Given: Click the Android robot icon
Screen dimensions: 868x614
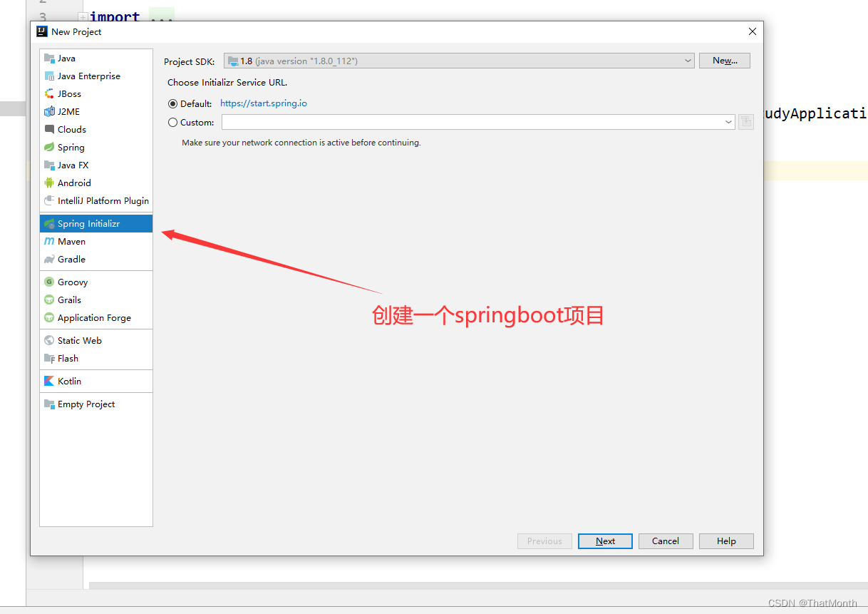Looking at the screenshot, I should tap(49, 183).
